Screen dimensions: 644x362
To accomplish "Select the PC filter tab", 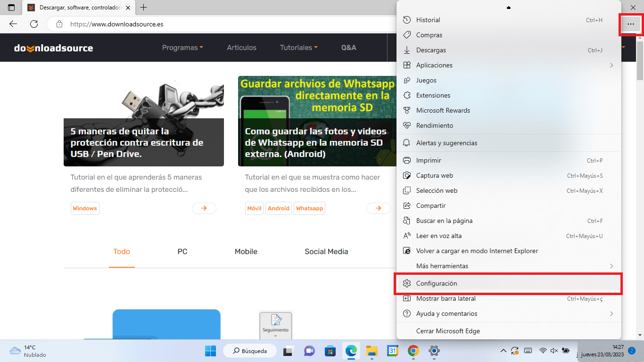I will [182, 252].
